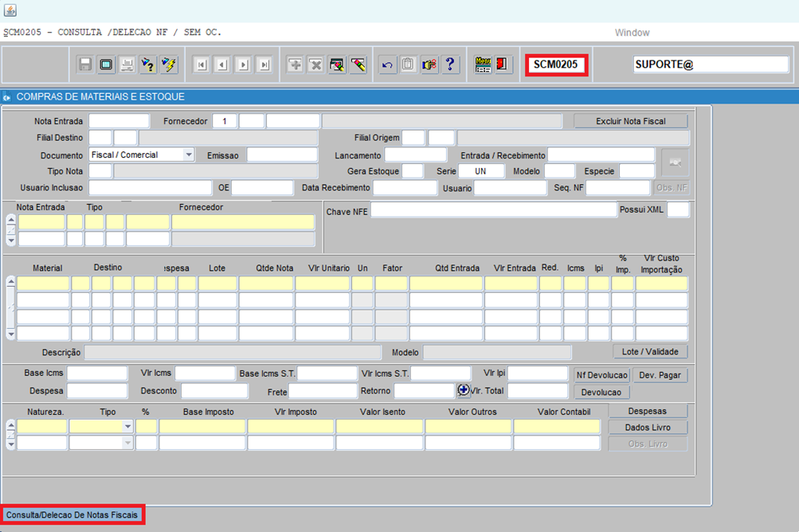
Task: Click the Print toolbar icon
Action: [x=127, y=65]
